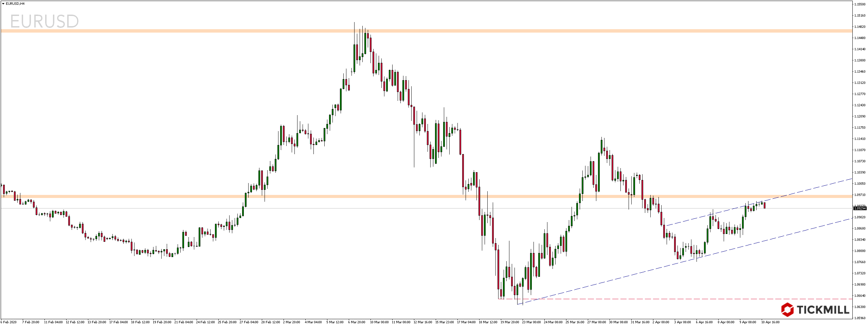The width and height of the screenshot is (868, 326).
Task: Click the 6 Feb 2020 date label
Action: (8, 322)
